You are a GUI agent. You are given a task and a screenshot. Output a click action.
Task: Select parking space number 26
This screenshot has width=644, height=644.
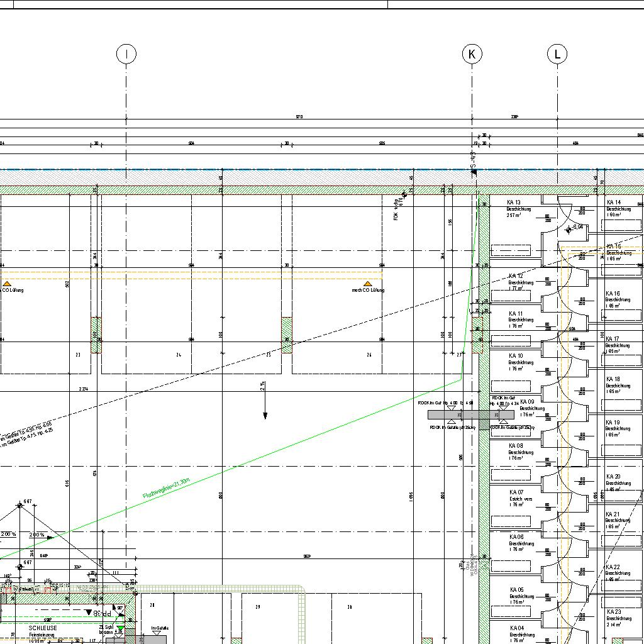tap(369, 355)
